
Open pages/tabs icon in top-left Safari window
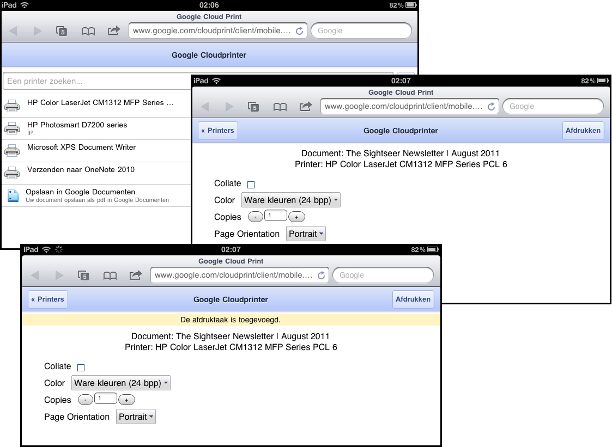62,31
